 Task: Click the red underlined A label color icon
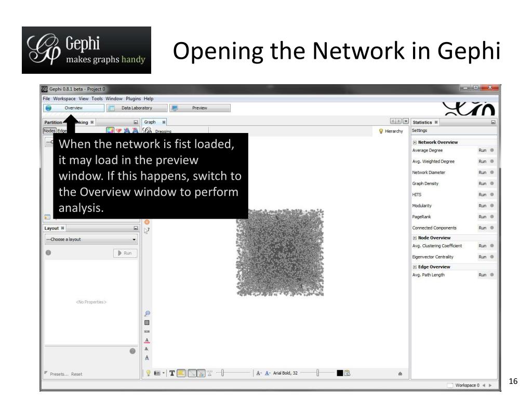pyautogui.click(x=147, y=340)
